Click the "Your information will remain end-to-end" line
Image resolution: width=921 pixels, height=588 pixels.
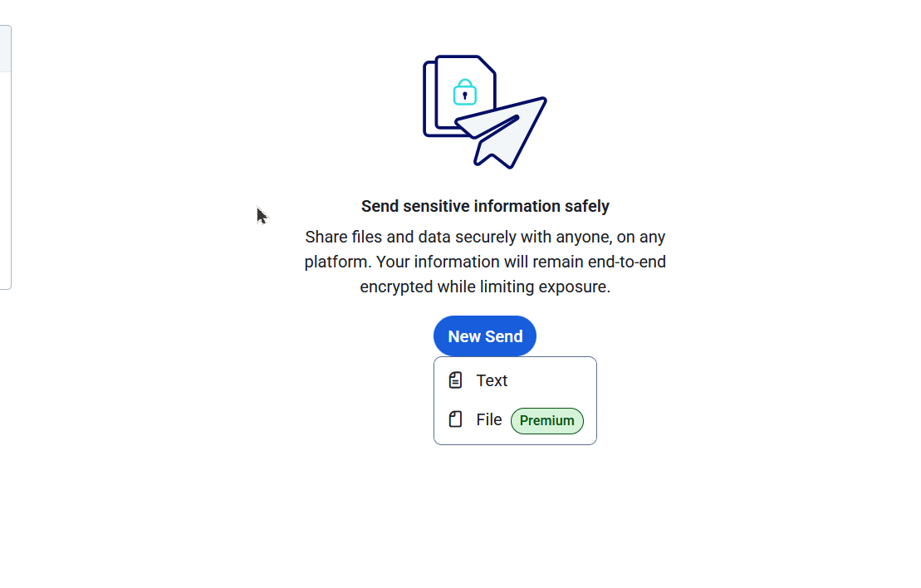[x=485, y=262]
